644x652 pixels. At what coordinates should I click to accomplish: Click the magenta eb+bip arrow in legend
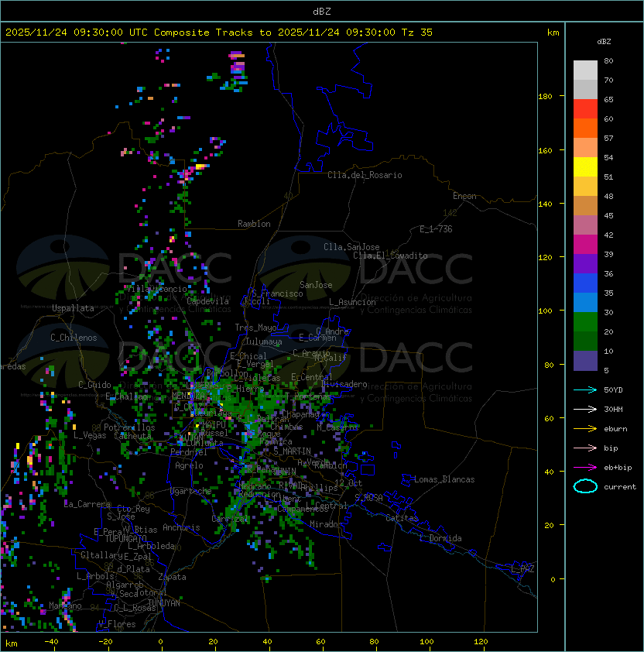[x=585, y=468]
